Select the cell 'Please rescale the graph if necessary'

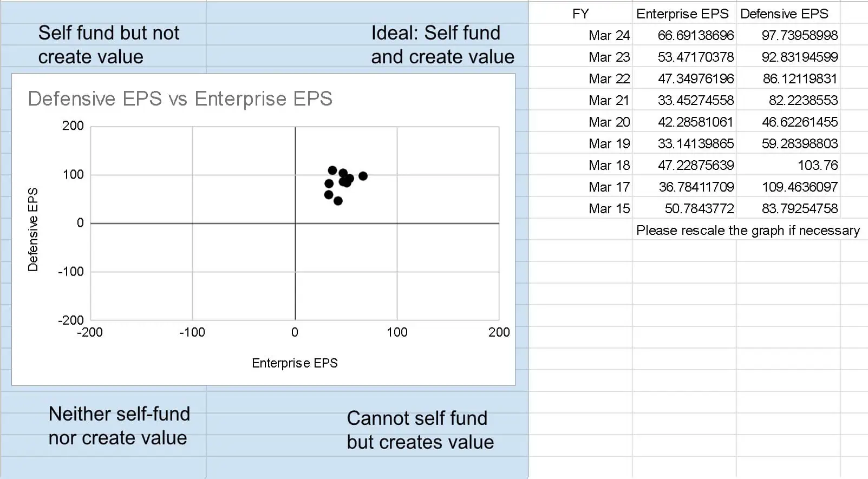click(748, 230)
